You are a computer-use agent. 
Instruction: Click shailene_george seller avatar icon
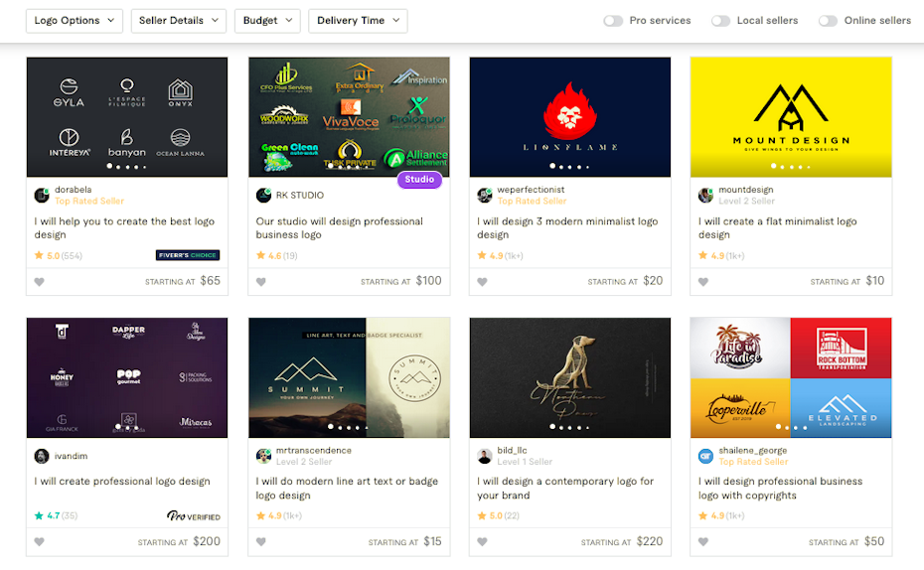click(705, 456)
